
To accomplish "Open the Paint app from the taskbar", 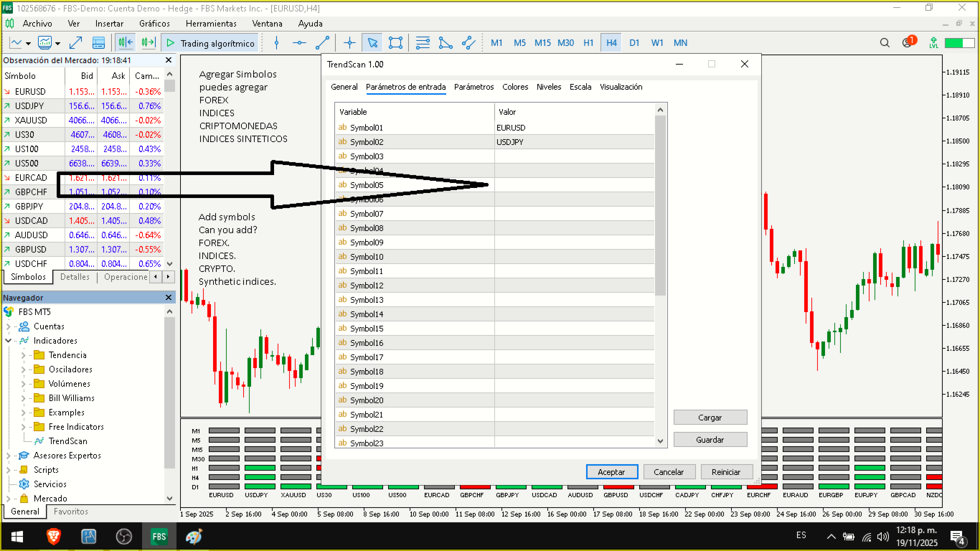I will tap(194, 536).
